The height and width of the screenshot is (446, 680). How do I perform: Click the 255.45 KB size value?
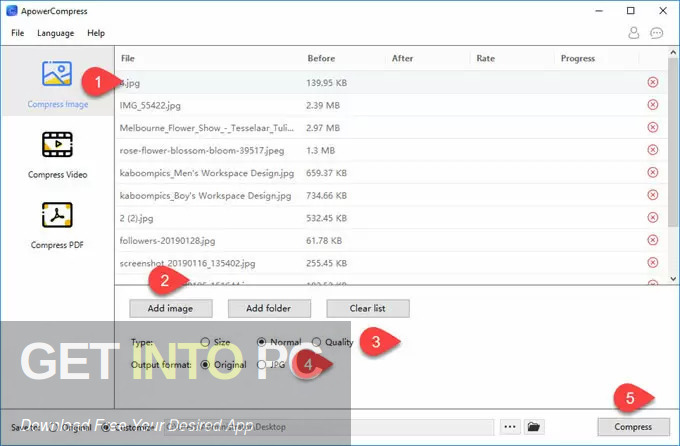pyautogui.click(x=327, y=263)
